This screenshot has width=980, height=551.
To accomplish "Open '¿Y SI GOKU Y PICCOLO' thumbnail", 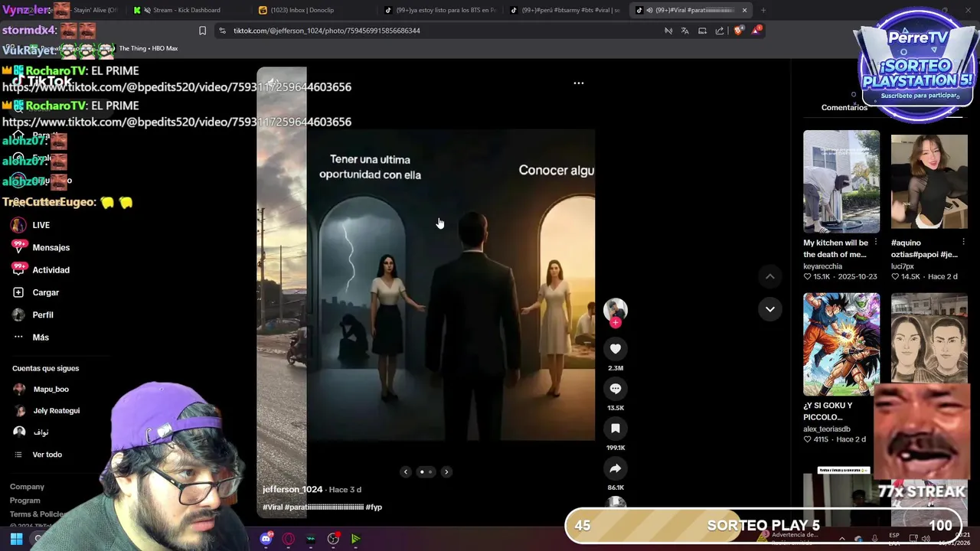I will [x=841, y=344].
